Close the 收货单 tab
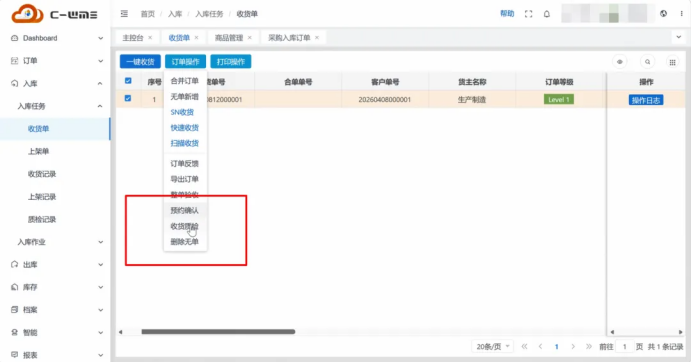 (196, 38)
